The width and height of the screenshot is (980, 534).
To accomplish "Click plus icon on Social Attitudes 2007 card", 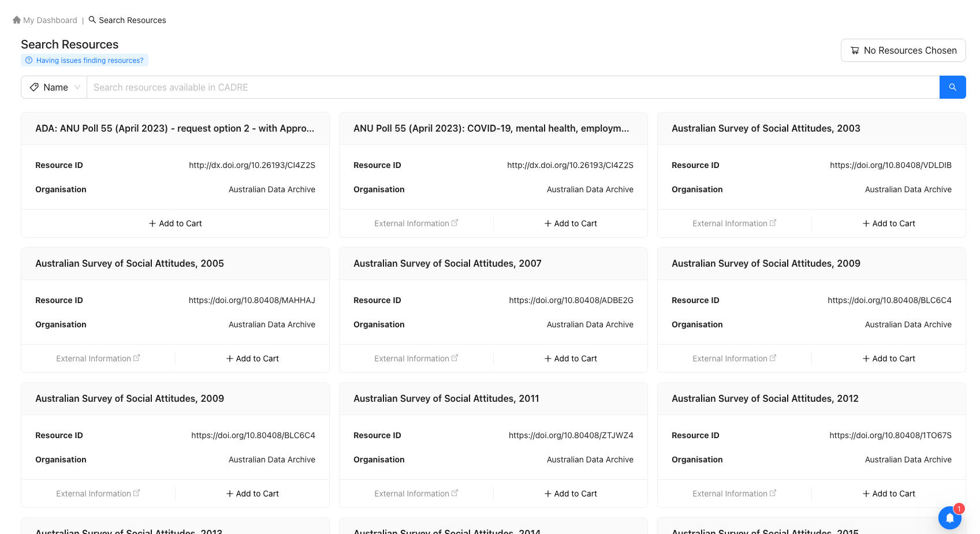I will pos(548,359).
